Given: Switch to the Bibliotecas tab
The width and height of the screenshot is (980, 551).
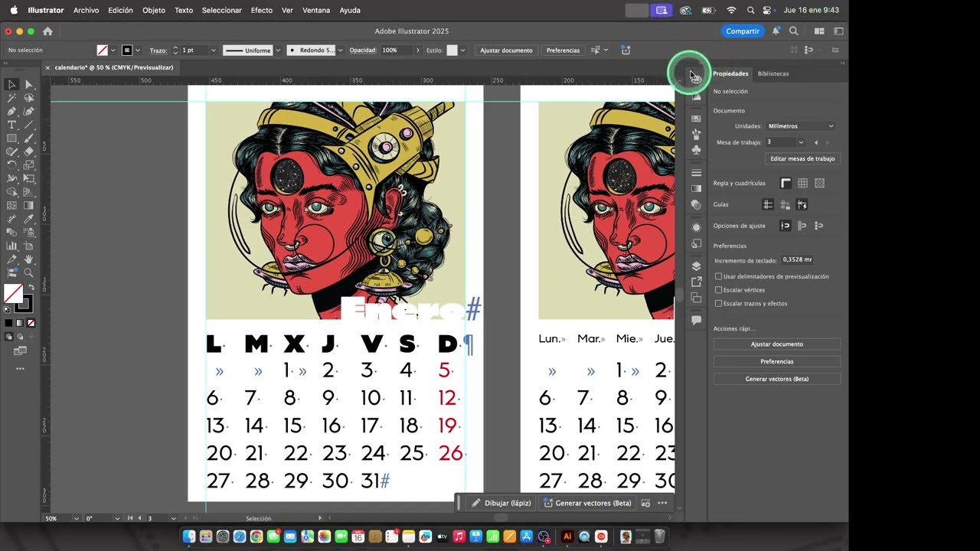Looking at the screenshot, I should tap(773, 73).
